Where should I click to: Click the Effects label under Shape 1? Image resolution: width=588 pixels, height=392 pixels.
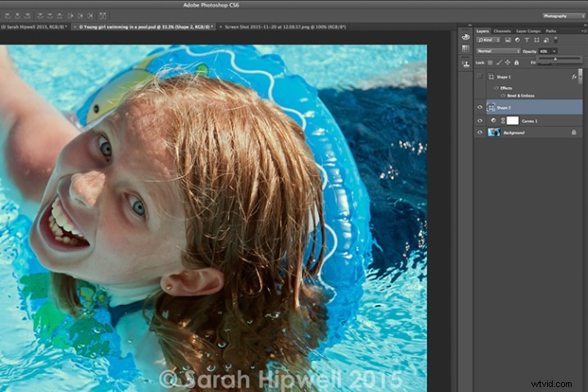coord(506,88)
